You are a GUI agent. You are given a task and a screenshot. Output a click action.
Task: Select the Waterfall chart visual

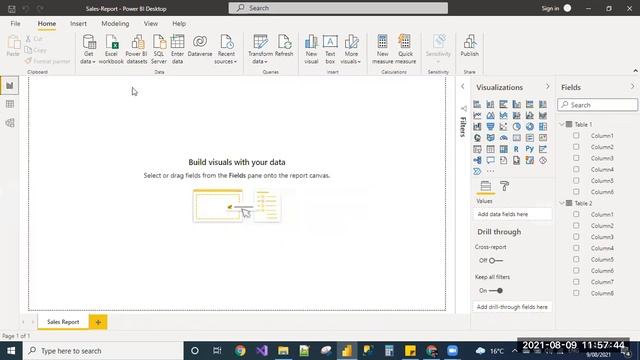(x=477, y=127)
